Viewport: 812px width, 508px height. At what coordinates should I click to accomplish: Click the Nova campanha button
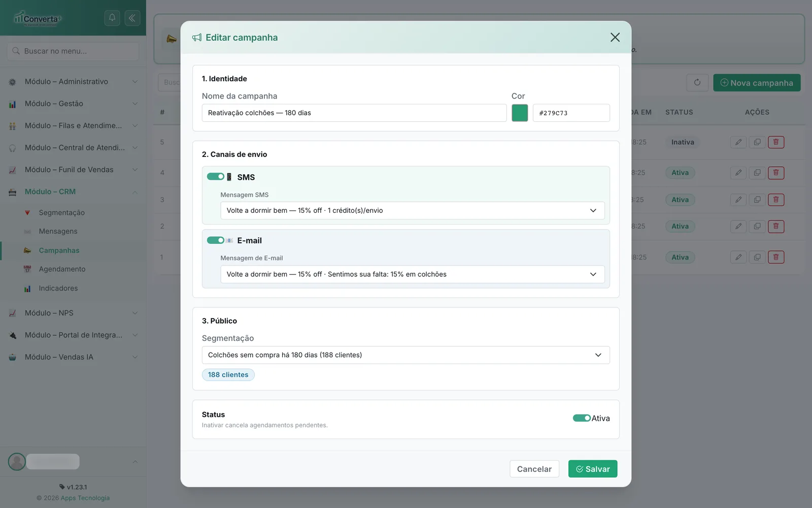[757, 83]
